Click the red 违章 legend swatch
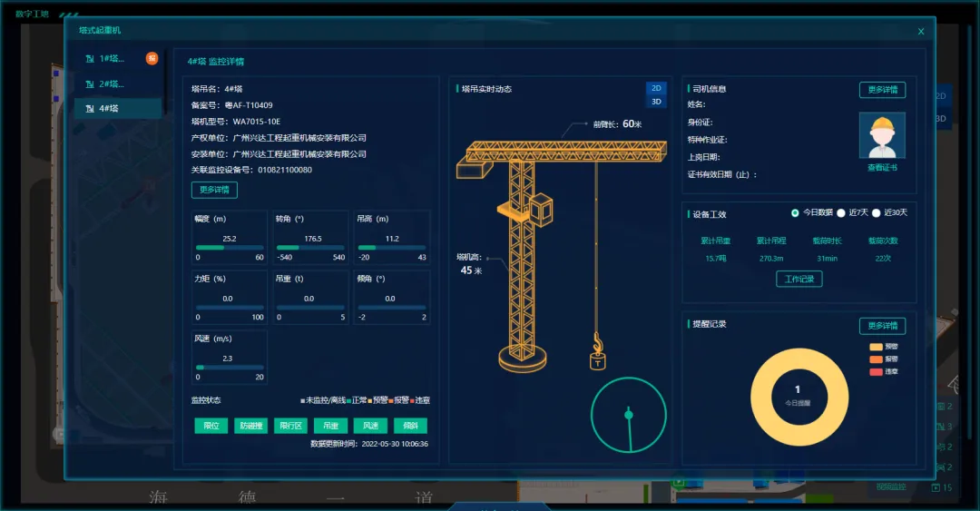This screenshot has width=980, height=511. pos(876,372)
